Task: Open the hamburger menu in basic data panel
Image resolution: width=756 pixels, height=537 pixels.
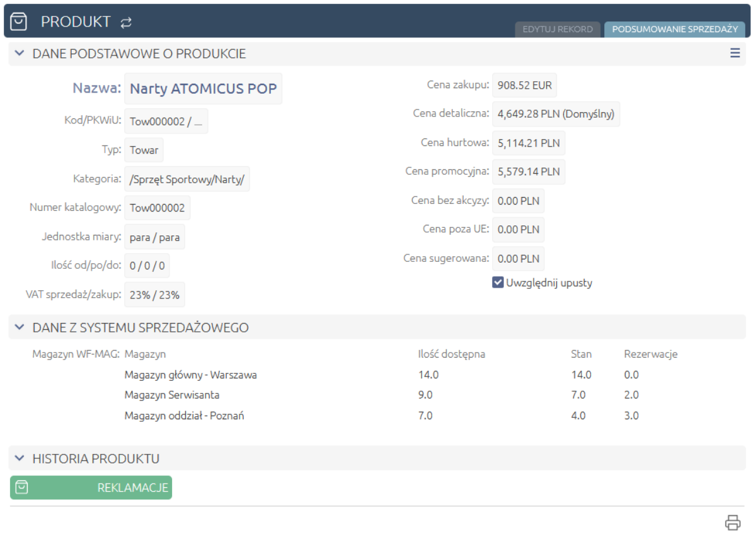Action: coord(735,54)
